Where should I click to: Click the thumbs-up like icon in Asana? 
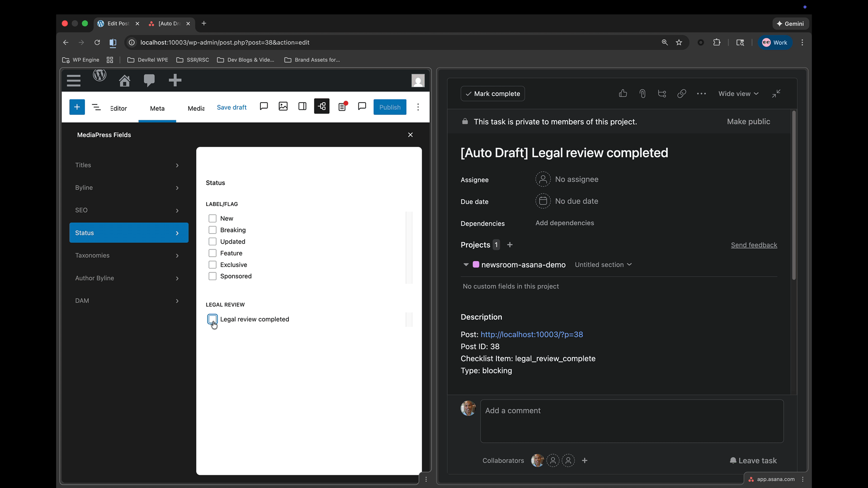(623, 94)
